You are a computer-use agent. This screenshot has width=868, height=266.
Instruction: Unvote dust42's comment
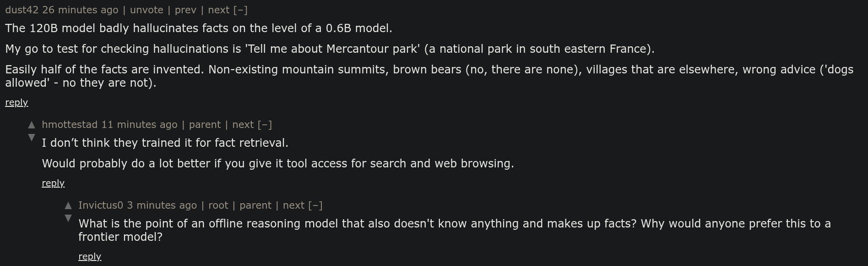click(x=146, y=10)
